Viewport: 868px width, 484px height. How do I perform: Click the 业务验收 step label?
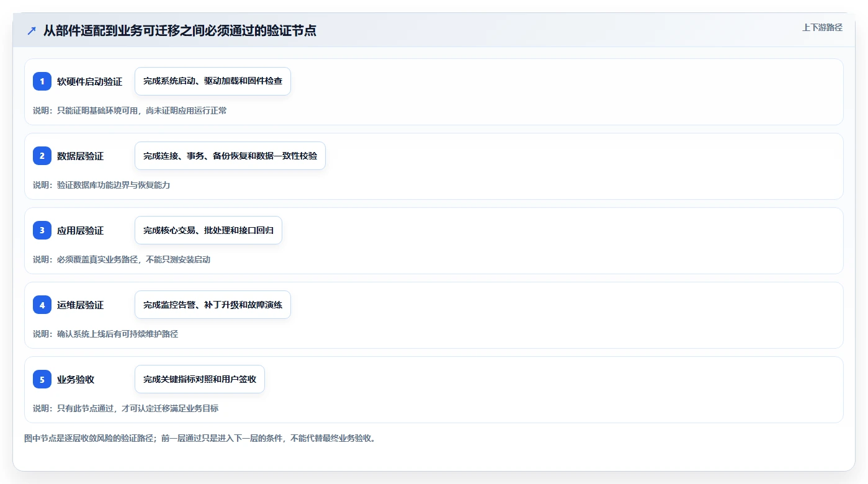click(76, 379)
